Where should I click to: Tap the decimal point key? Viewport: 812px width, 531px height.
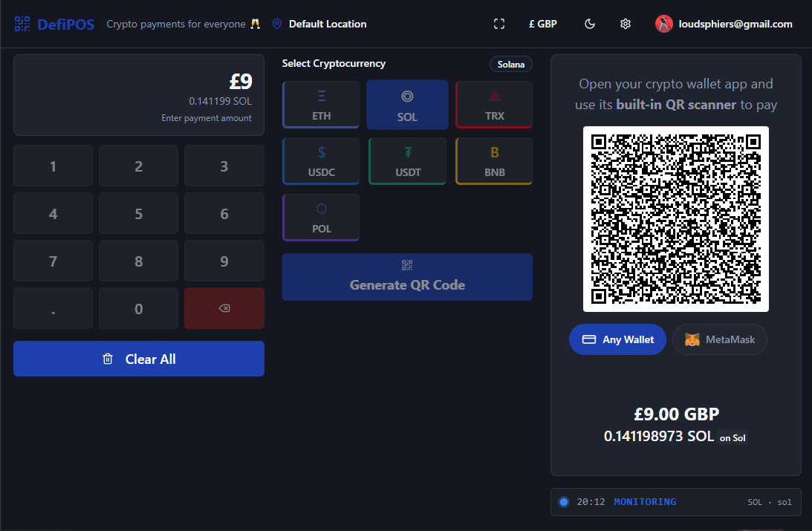pos(53,308)
